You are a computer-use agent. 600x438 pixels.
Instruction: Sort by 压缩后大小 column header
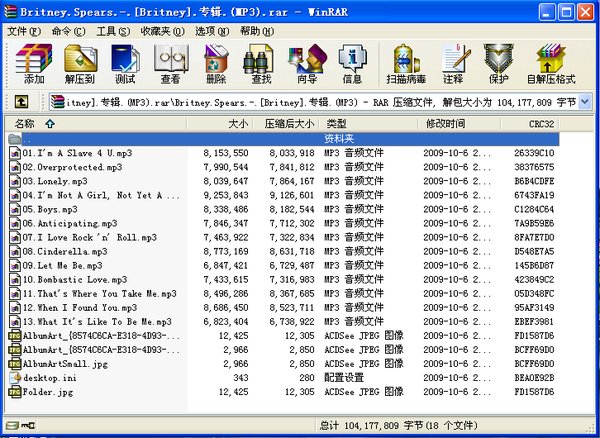286,124
